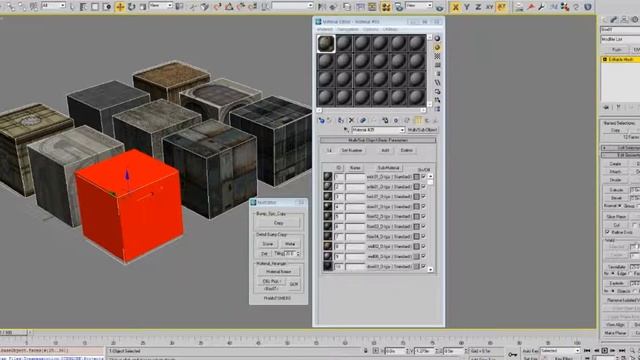The height and width of the screenshot is (360, 640).
Task: Uncheck On/Off box for sub-material ID 5
Action: pos(423,217)
